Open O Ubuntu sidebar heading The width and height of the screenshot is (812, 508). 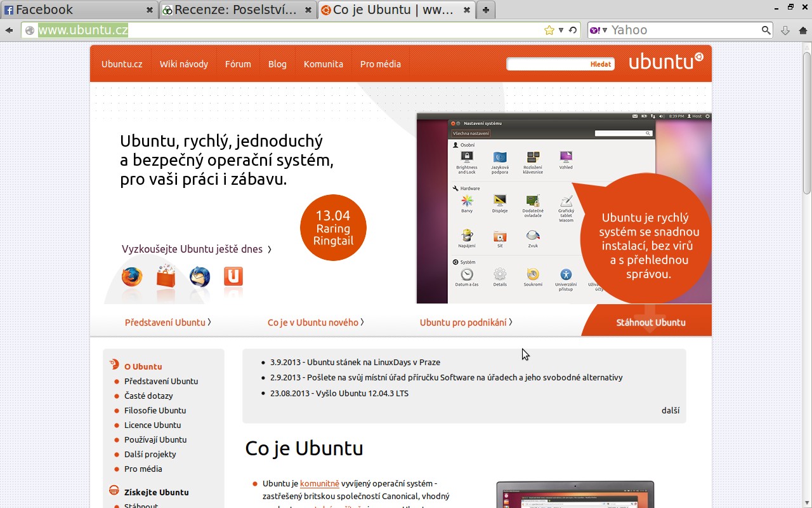point(143,366)
